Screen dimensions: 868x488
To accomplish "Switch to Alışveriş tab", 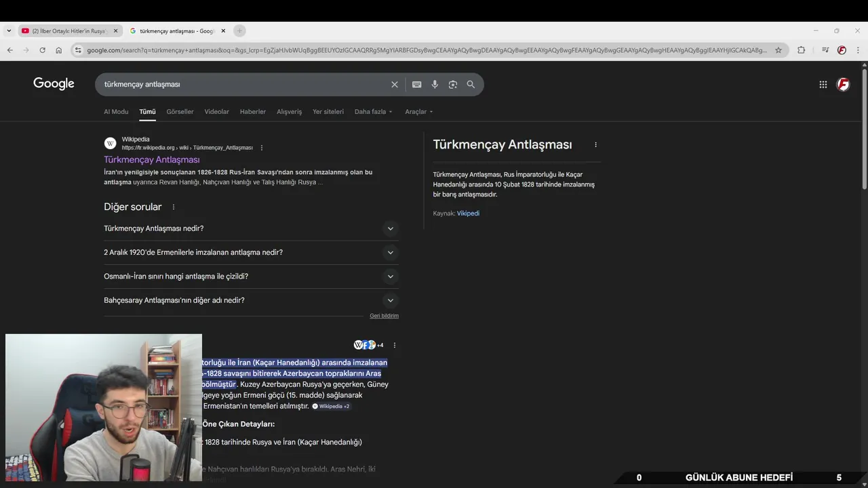I will coord(289,112).
